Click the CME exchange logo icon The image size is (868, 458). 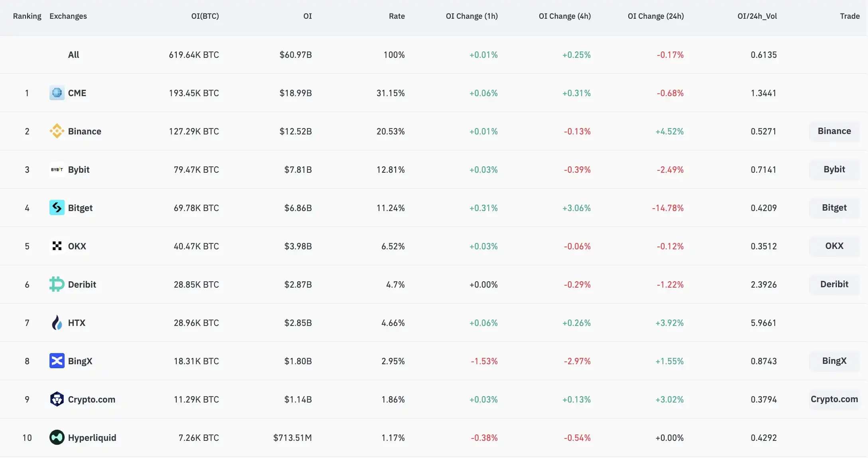pos(57,93)
